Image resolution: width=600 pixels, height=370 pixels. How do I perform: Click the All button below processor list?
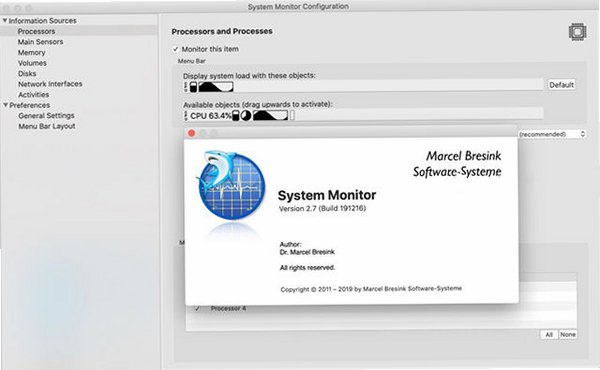pyautogui.click(x=549, y=335)
